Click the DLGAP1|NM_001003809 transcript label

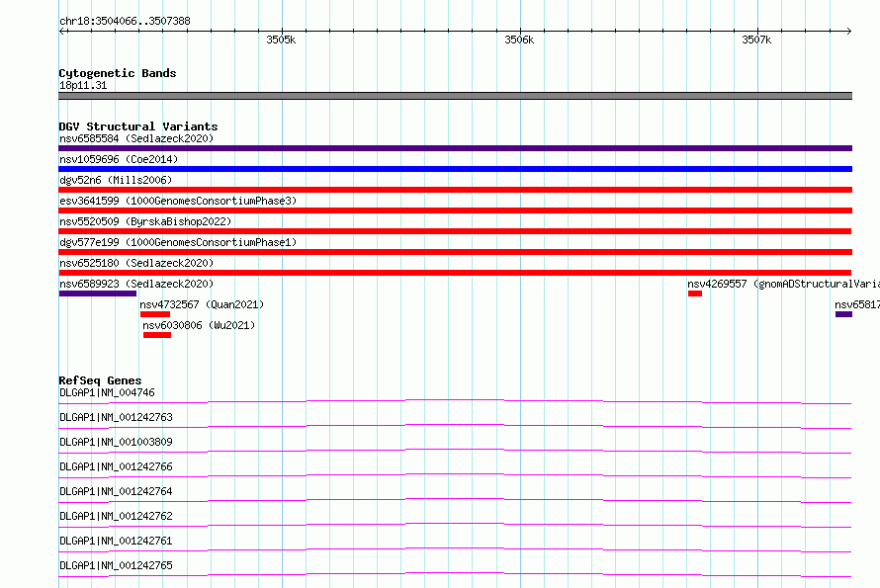(x=116, y=442)
